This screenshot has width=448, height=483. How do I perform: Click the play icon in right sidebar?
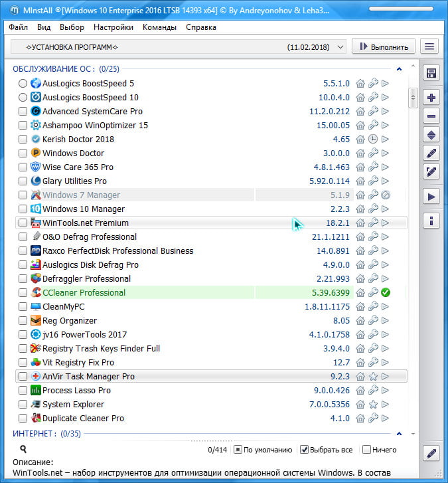pos(431,197)
